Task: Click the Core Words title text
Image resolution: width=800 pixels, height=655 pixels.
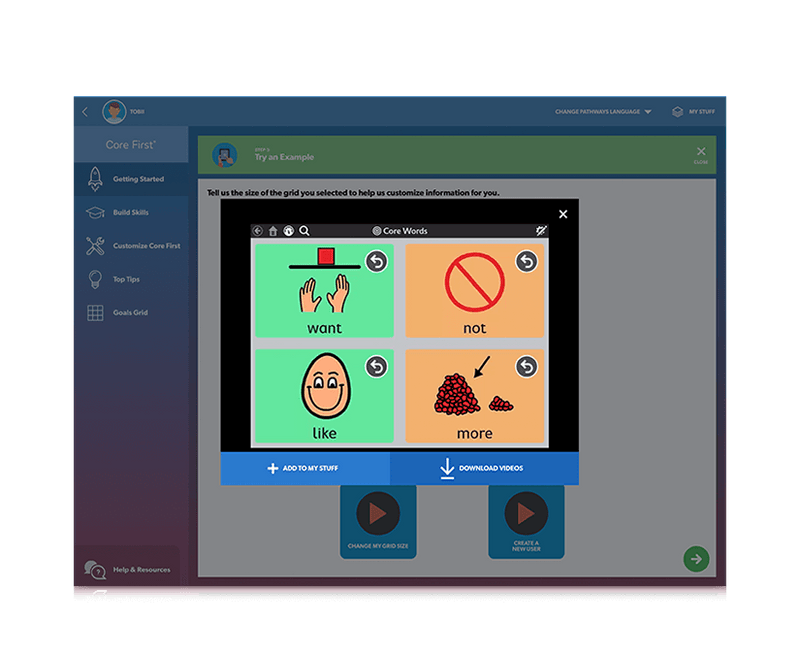Action: click(x=405, y=231)
